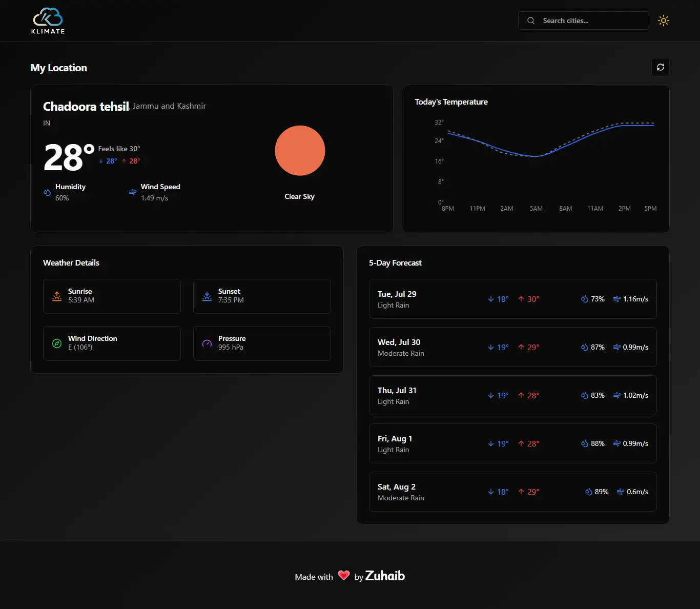
Task: Click the temperature line at 5AM
Action: click(536, 156)
